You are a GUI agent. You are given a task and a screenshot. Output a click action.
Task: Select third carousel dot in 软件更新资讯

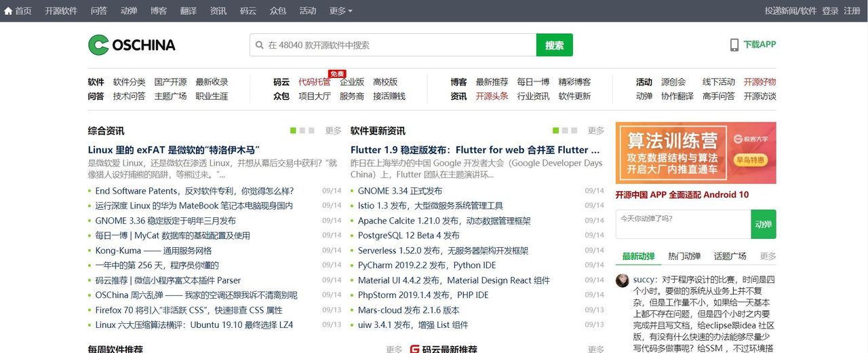click(574, 130)
